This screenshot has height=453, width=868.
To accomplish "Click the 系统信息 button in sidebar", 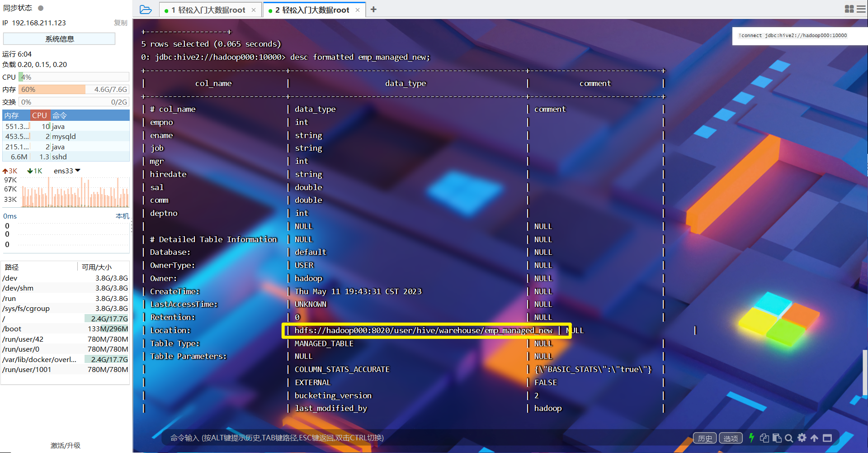I will [x=59, y=38].
